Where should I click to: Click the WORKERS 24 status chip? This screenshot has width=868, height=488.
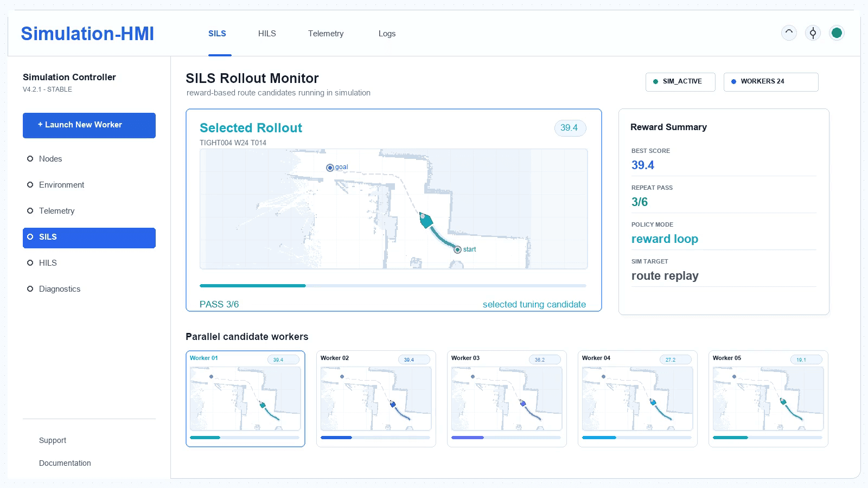[x=770, y=82]
